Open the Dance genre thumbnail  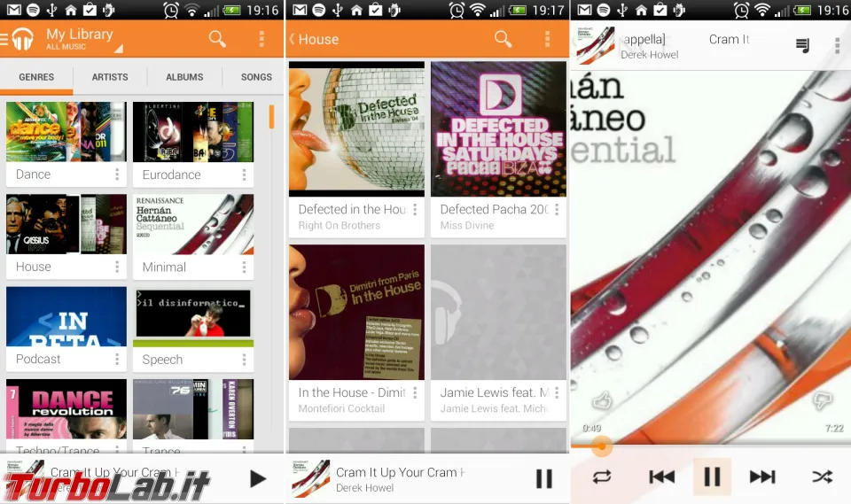(x=66, y=132)
